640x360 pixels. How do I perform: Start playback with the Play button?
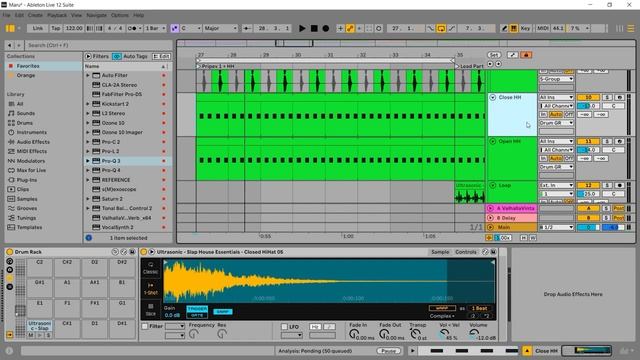(302, 28)
